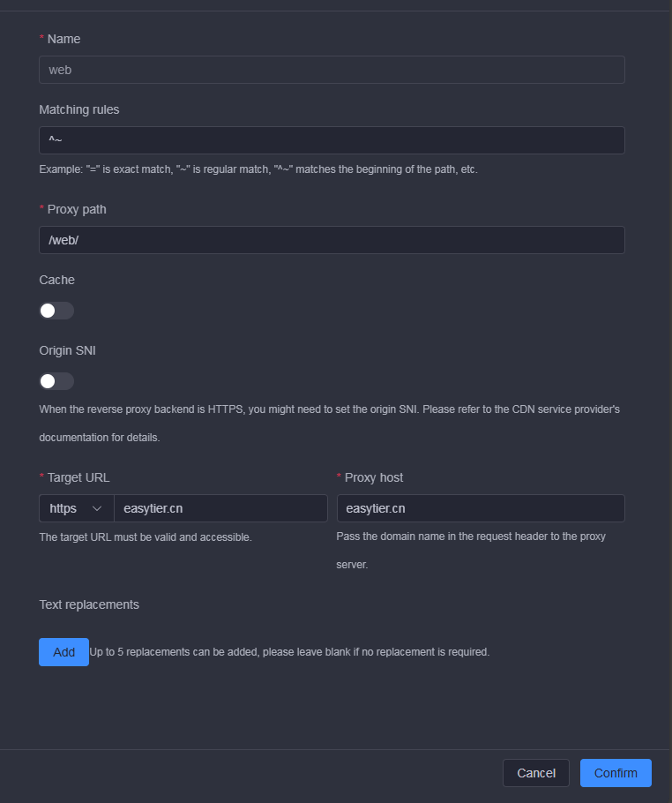
Task: Click the Origin SNI label
Action: point(68,351)
